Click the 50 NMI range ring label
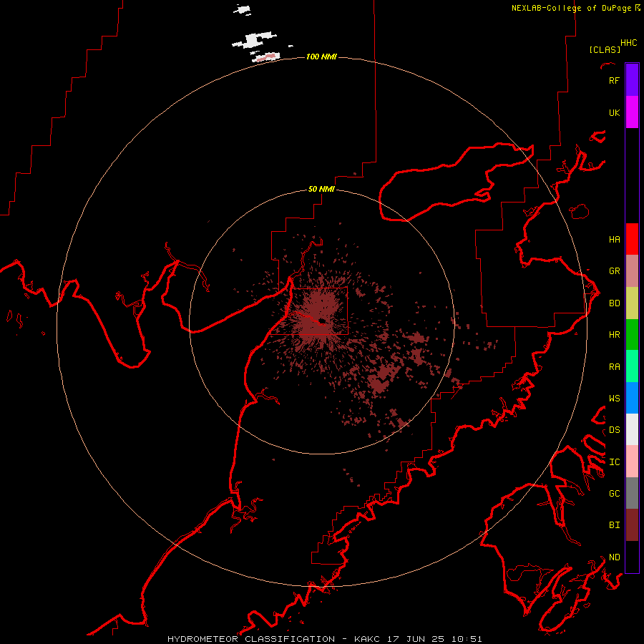Image resolution: width=644 pixels, height=644 pixels. coord(321,189)
